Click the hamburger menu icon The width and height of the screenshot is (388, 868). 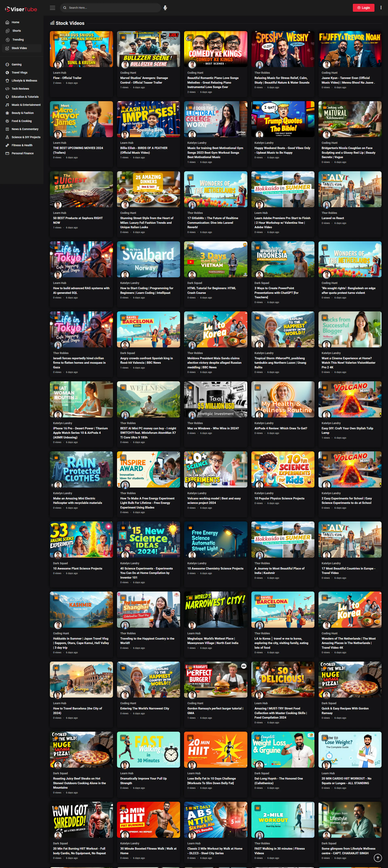tap(53, 8)
